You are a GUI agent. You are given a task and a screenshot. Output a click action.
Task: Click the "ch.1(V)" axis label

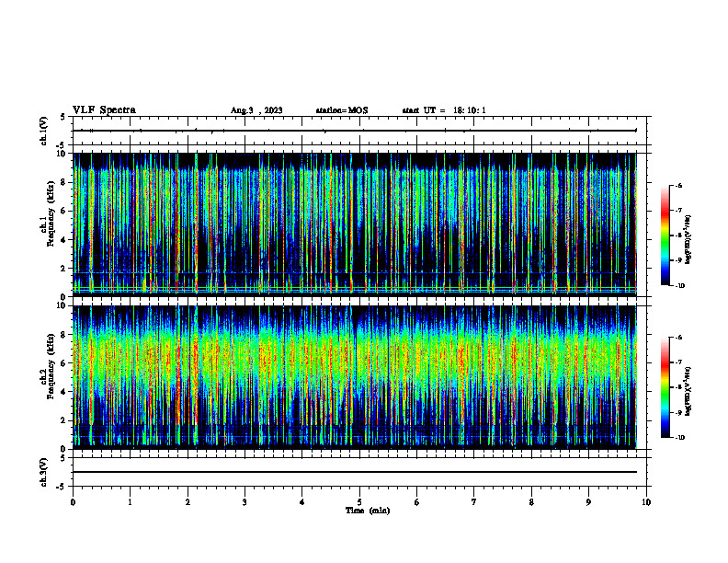43,131
